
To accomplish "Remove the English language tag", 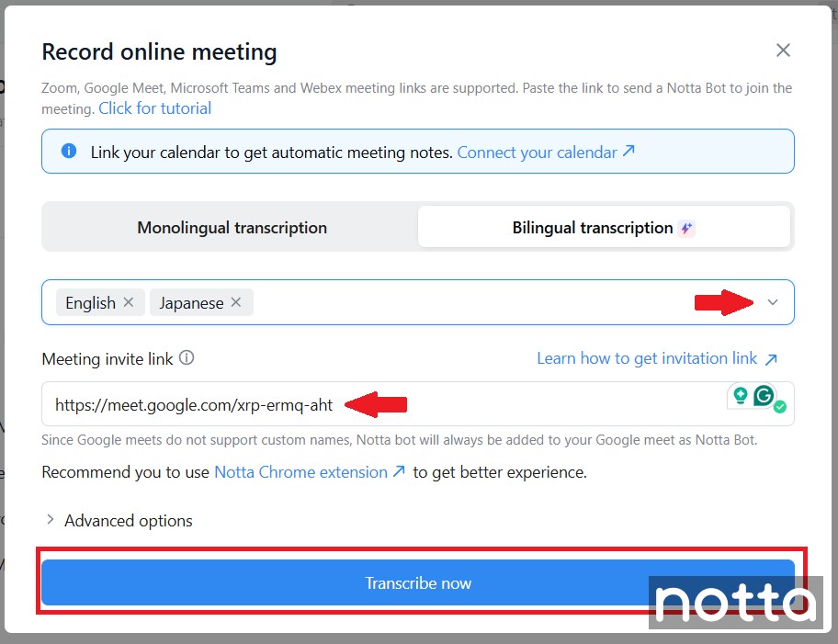I will point(129,302).
